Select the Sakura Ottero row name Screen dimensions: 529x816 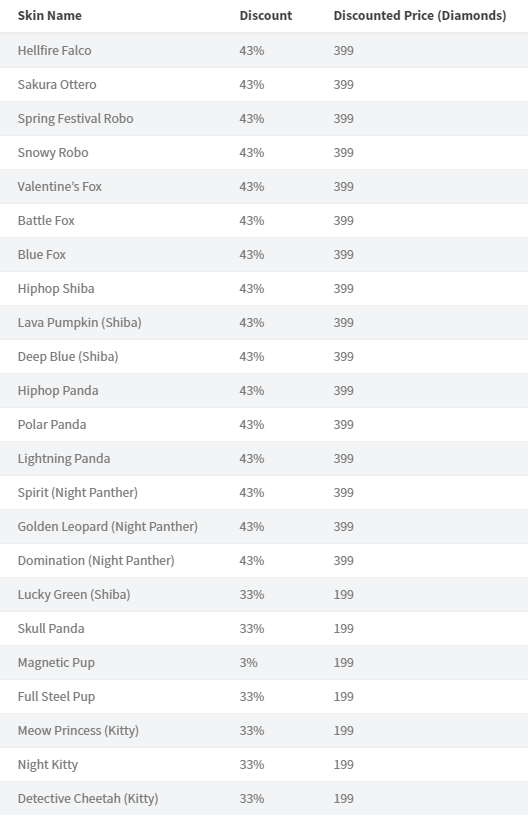[57, 84]
